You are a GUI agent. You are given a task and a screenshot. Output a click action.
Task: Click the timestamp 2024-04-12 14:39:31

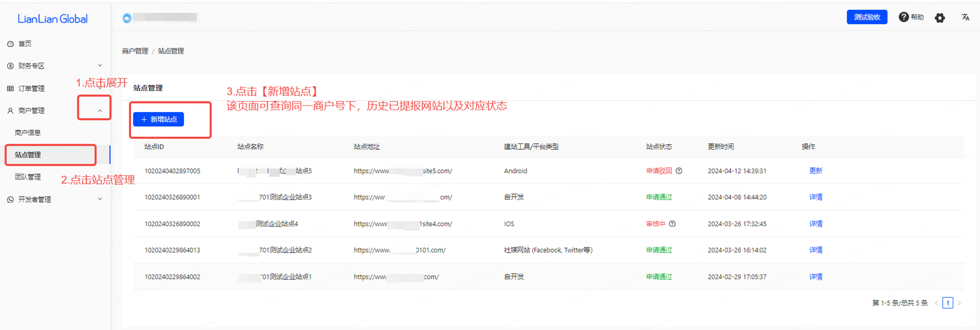[x=737, y=171]
